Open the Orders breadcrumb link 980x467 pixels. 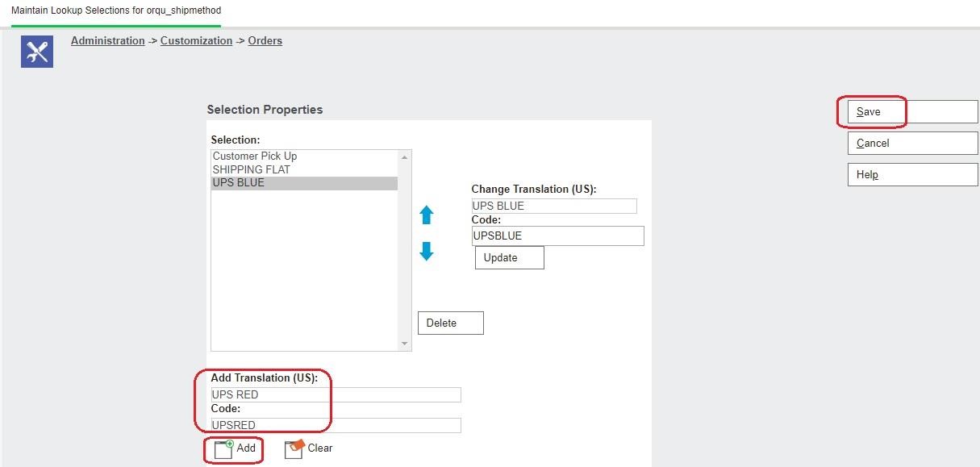click(265, 40)
